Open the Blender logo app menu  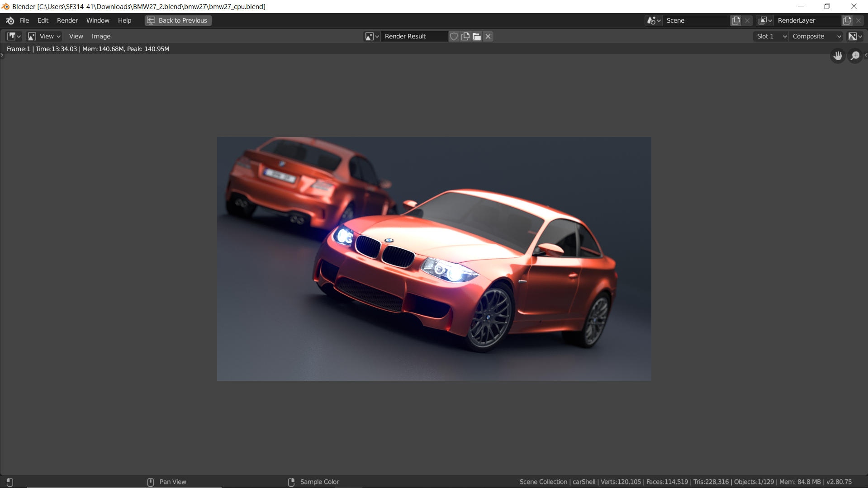[x=10, y=20]
